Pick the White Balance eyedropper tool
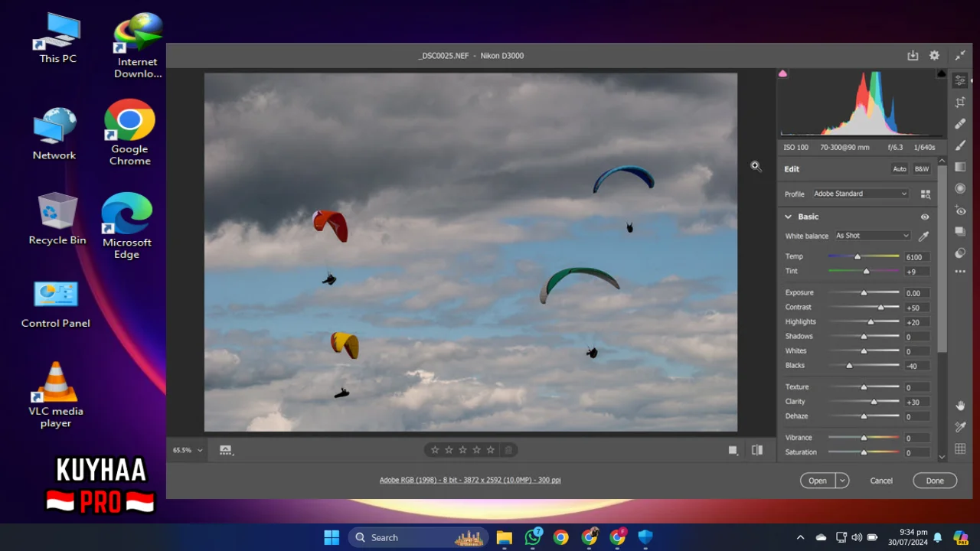Viewport: 980px width, 551px height. click(924, 236)
